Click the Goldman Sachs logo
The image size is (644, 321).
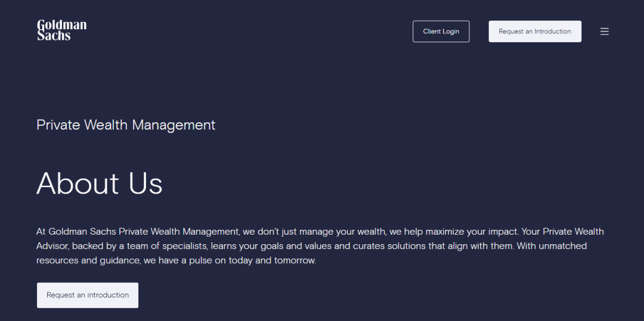click(61, 30)
